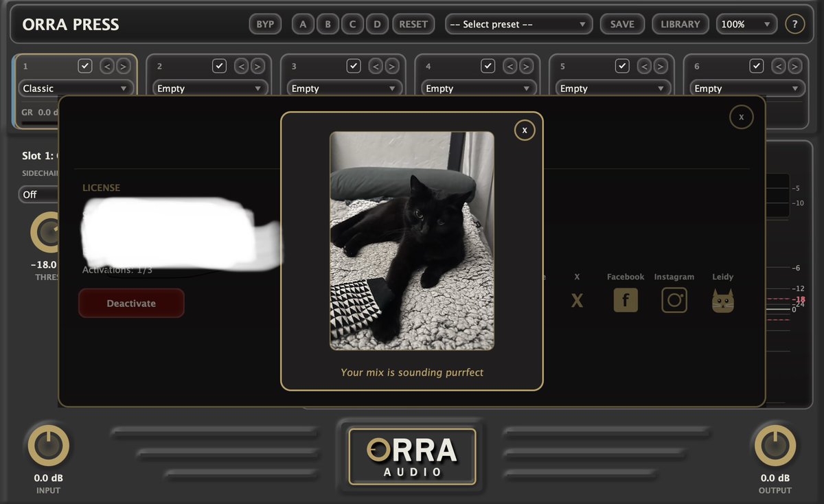Click the Orra Audio logo
824x504 pixels.
pos(412,457)
